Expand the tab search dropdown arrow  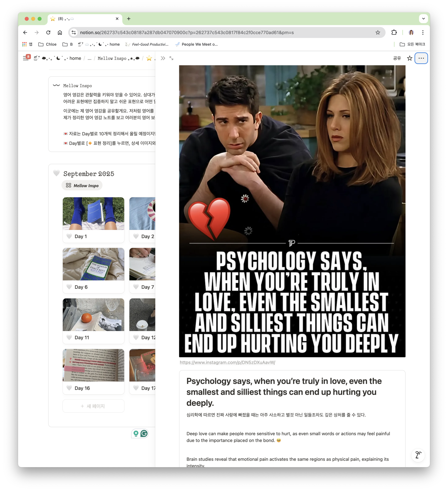pyautogui.click(x=423, y=18)
